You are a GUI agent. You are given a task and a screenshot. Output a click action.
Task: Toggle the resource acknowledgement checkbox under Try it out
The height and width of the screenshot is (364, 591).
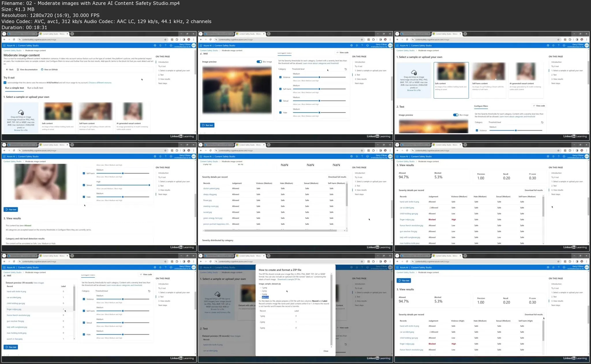click(x=5, y=83)
